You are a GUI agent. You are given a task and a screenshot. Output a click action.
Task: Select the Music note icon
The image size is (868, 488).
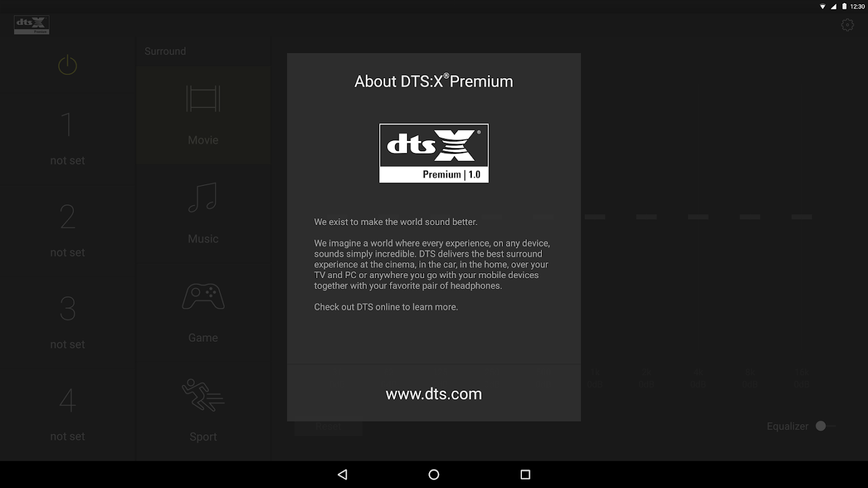203,197
